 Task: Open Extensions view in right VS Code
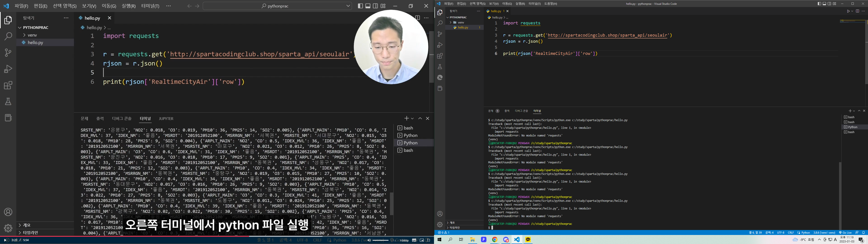tap(440, 56)
